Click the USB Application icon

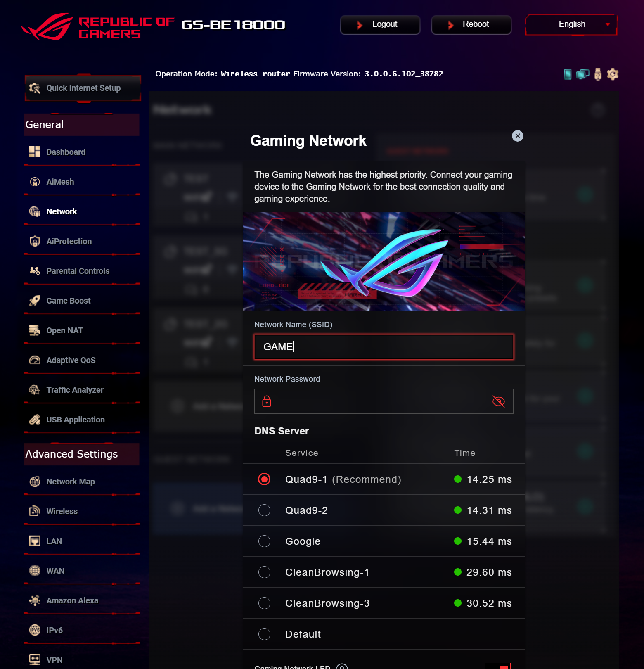(x=35, y=420)
